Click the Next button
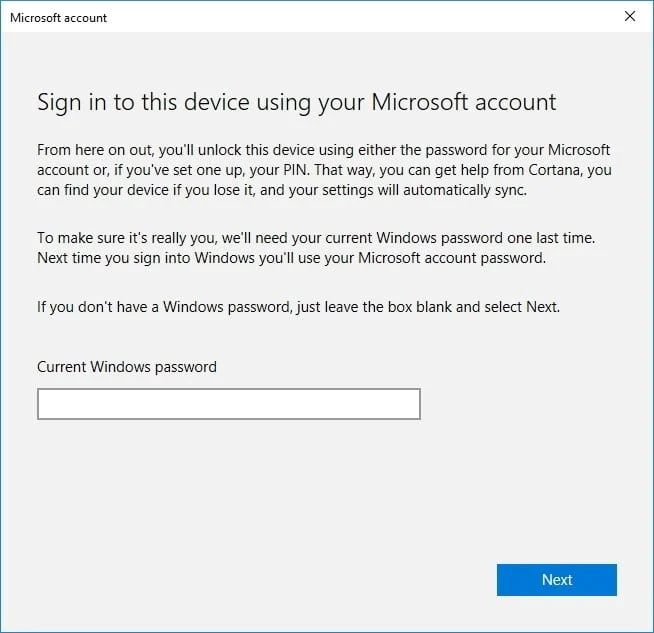The height and width of the screenshot is (633, 654). click(556, 580)
